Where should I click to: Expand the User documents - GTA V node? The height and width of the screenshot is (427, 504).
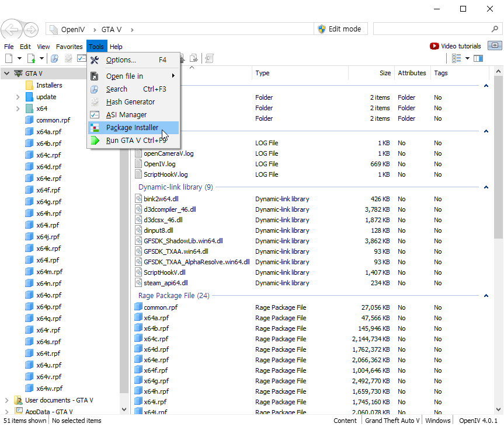coord(6,400)
